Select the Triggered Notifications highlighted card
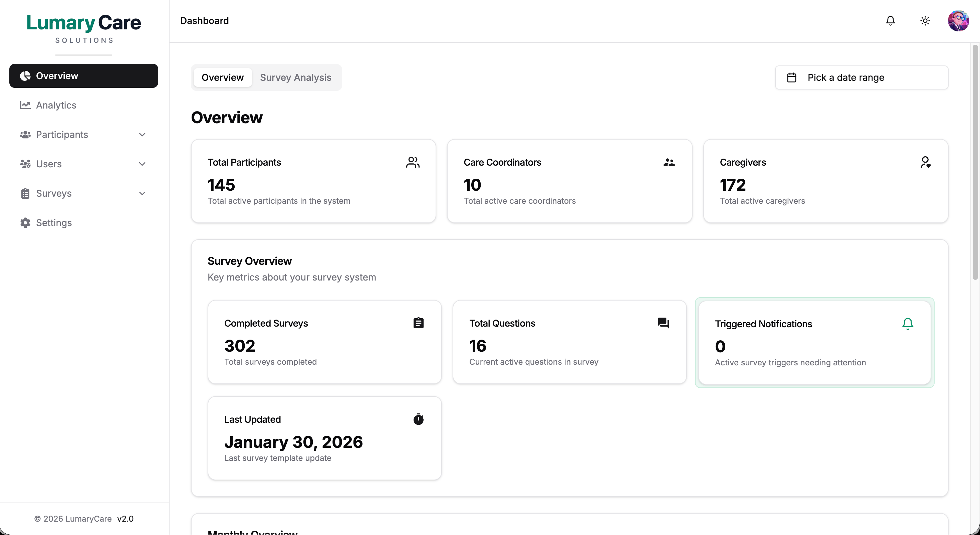 point(814,342)
